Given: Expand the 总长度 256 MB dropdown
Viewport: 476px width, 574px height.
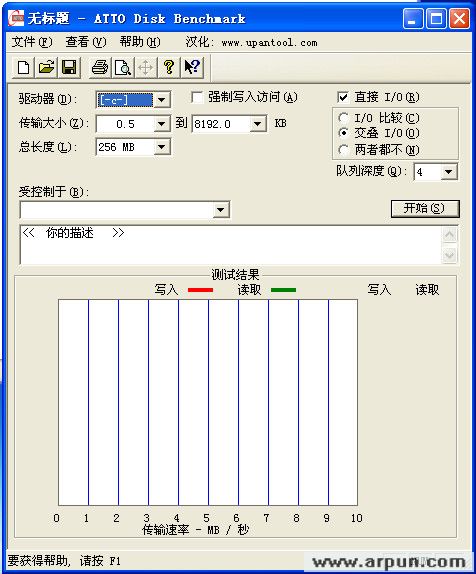Looking at the screenshot, I should pos(161,147).
